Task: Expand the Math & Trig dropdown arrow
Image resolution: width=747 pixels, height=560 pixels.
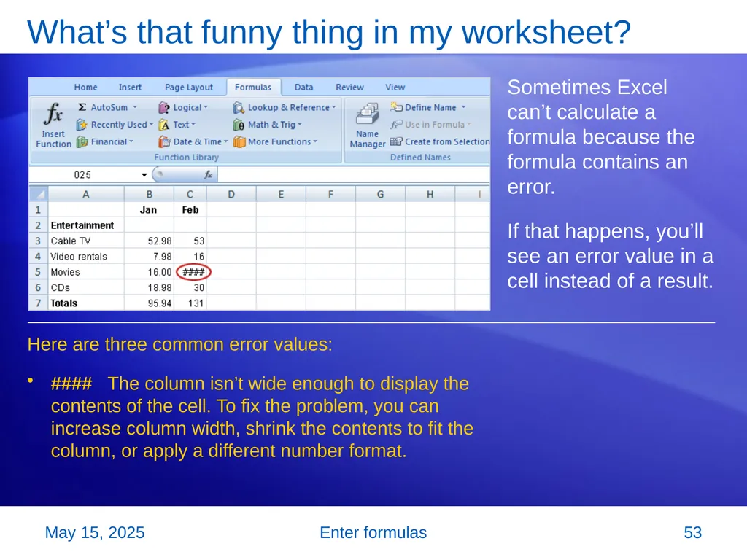Action: pyautogui.click(x=300, y=124)
